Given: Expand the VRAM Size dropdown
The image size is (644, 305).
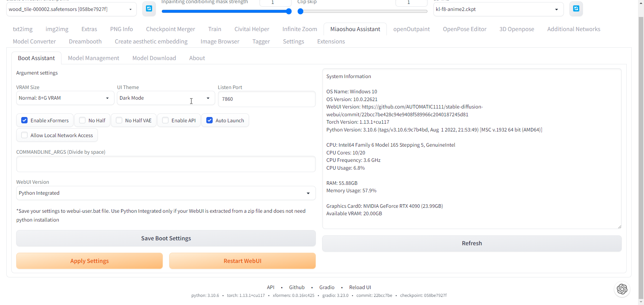Looking at the screenshot, I should [65, 98].
